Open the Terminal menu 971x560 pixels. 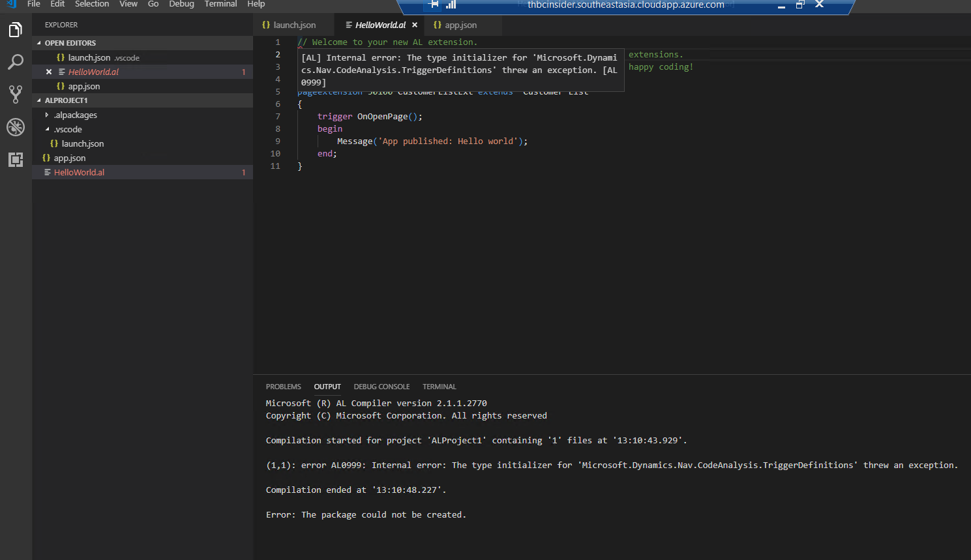point(220,5)
